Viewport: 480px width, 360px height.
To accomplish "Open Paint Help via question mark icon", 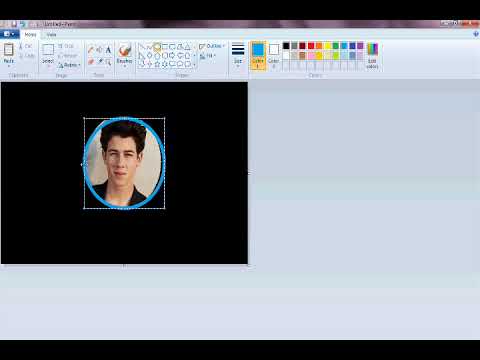I will pos(476,34).
